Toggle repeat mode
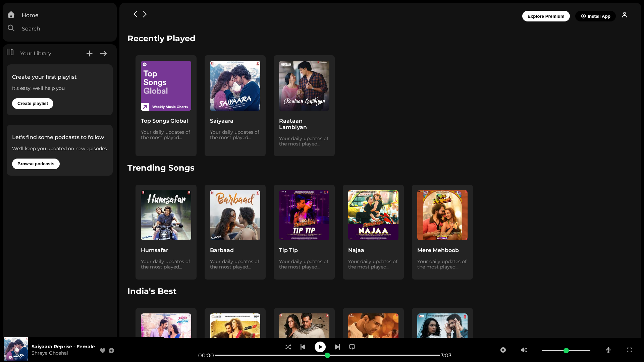 (x=352, y=347)
